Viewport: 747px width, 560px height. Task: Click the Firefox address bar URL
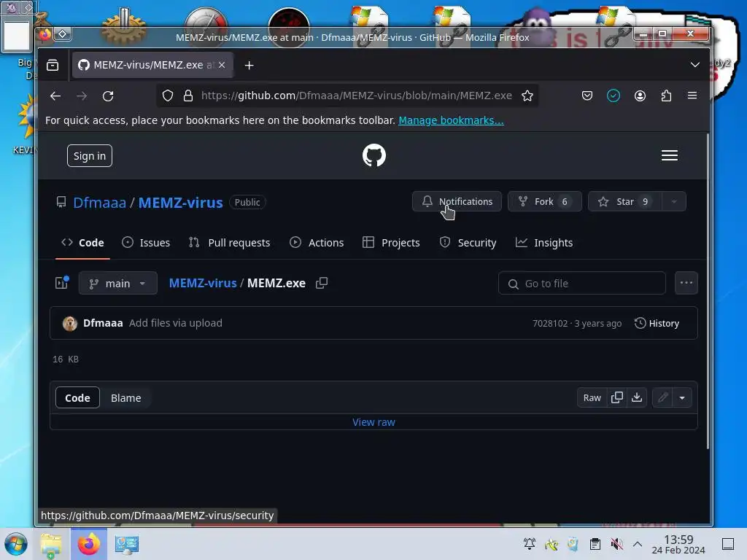(356, 96)
